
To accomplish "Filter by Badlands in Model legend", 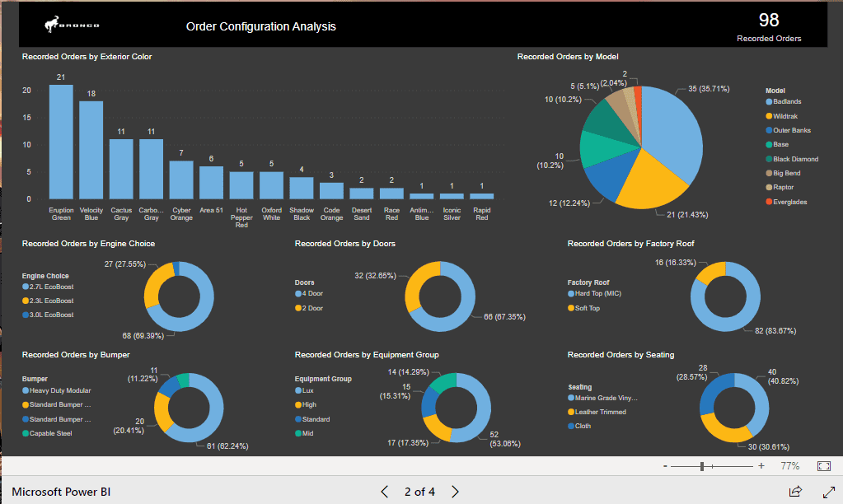I will click(784, 101).
